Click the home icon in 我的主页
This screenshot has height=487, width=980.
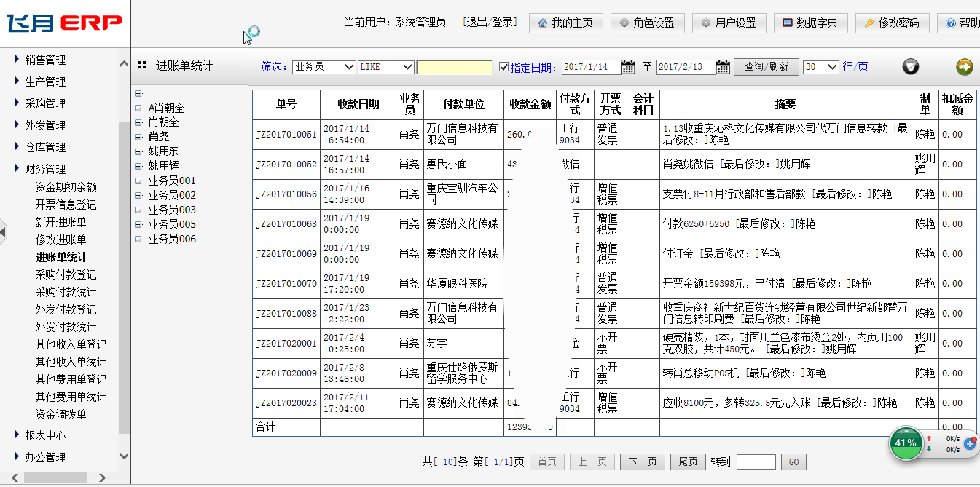click(542, 23)
